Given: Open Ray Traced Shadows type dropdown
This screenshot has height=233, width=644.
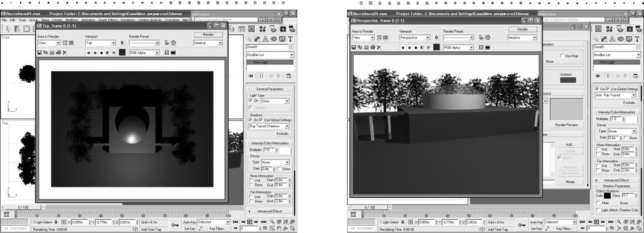Looking at the screenshot, I should [x=269, y=126].
